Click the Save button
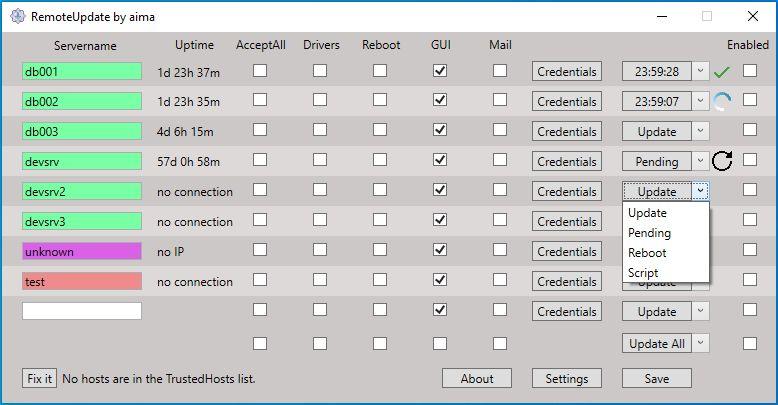778x405 pixels. pyautogui.click(x=657, y=378)
